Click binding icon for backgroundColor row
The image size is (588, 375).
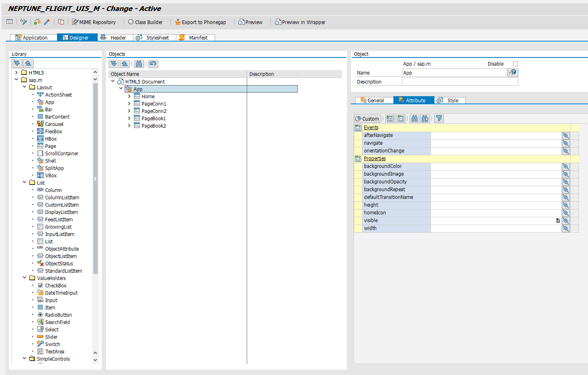[566, 166]
